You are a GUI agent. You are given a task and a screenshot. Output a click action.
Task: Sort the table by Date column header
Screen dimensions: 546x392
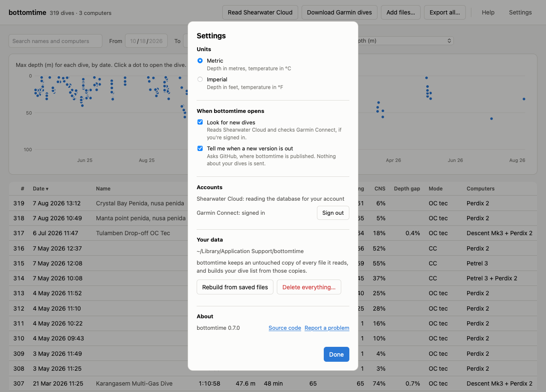coord(41,189)
